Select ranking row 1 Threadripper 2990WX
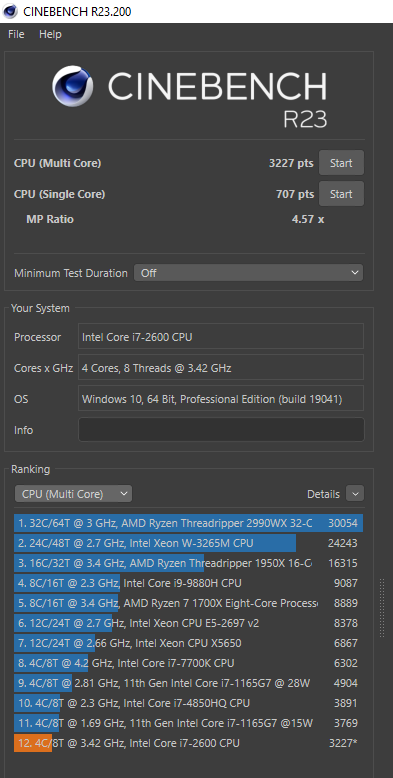The width and height of the screenshot is (393, 778). 189,523
